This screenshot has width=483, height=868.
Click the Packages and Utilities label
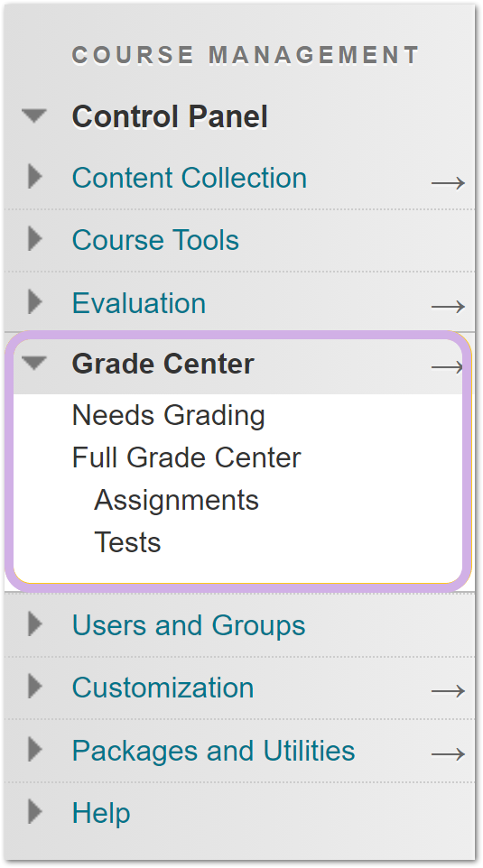tap(214, 751)
